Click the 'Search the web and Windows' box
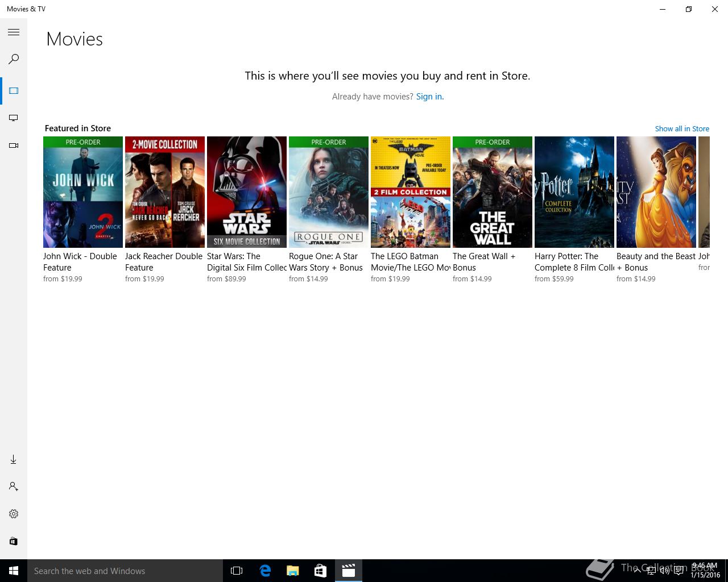The width and height of the screenshot is (728, 582). point(125,571)
